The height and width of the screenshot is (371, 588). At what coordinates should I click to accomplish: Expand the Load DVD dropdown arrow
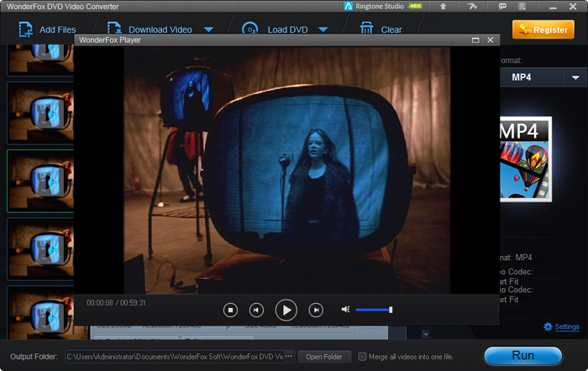[323, 29]
